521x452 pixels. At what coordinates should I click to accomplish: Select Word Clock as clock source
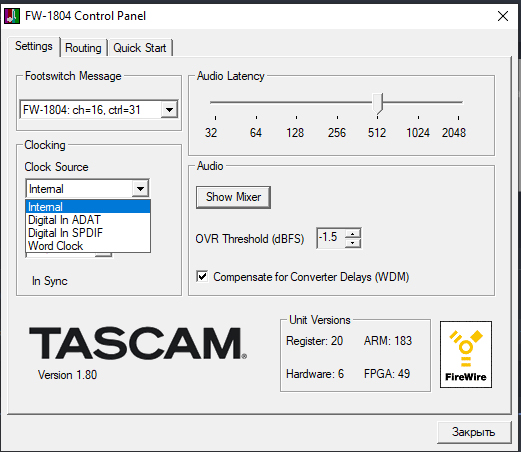88,246
